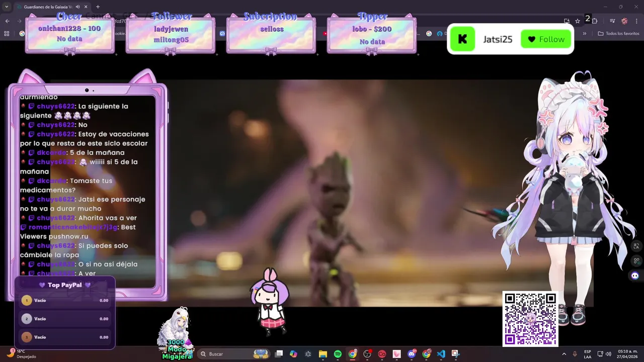Click the Cheer widget showing onichan1228
This screenshot has height=362, width=644.
(x=69, y=34)
